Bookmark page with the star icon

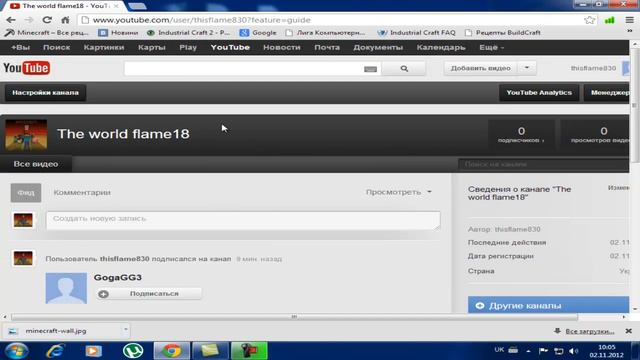[589, 20]
